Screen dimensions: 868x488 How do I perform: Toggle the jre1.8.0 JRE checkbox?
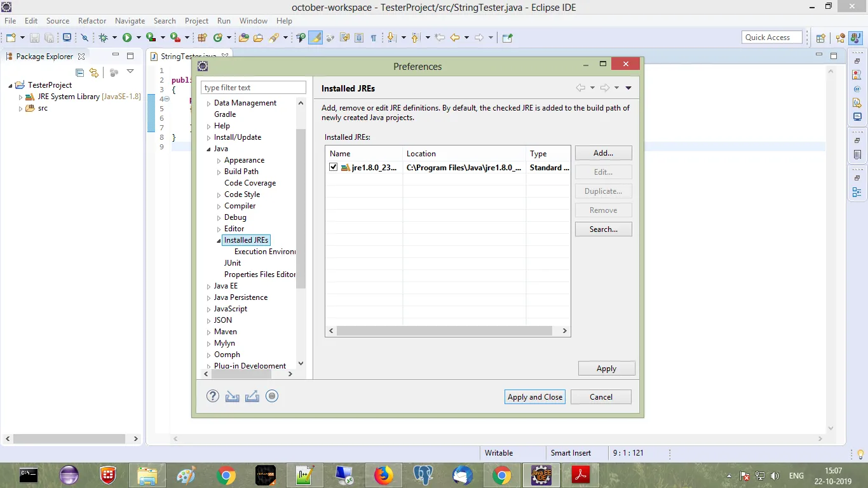334,168
